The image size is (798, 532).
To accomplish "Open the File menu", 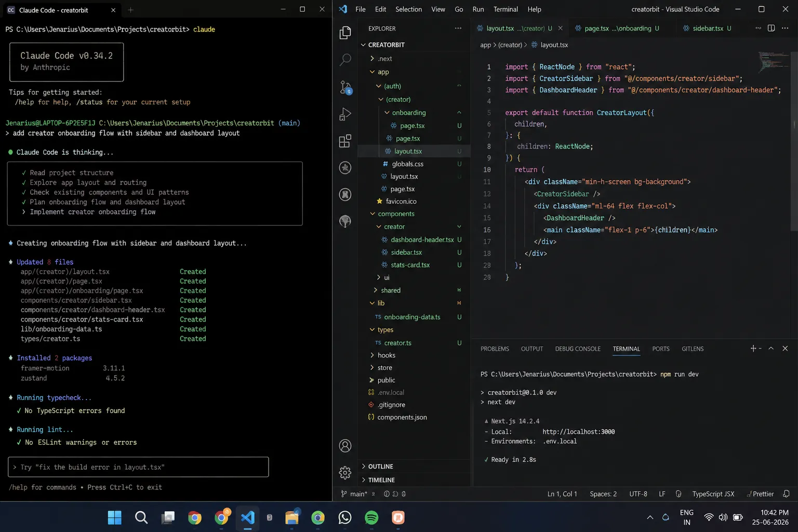I will [x=360, y=9].
